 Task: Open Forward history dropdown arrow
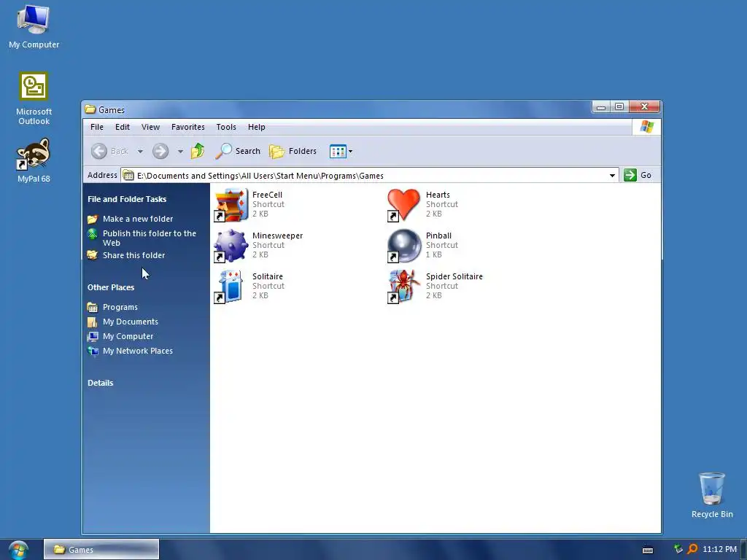click(180, 152)
